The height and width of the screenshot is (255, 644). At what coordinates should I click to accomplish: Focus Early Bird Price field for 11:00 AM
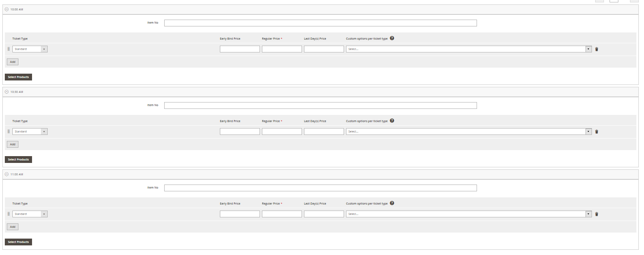pos(240,214)
